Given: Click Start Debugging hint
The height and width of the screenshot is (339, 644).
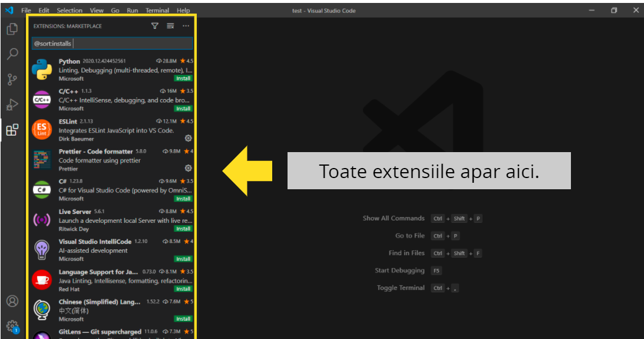Looking at the screenshot, I should (399, 271).
